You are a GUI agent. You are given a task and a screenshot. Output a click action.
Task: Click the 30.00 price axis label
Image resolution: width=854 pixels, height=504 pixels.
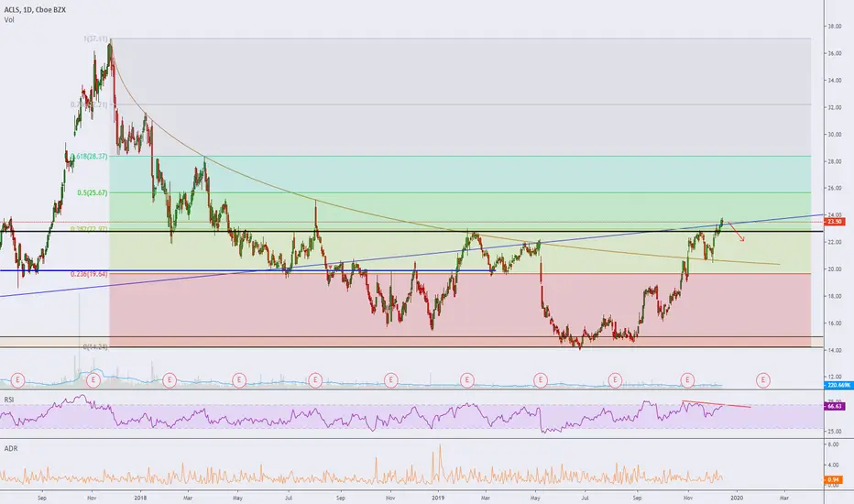click(x=835, y=135)
